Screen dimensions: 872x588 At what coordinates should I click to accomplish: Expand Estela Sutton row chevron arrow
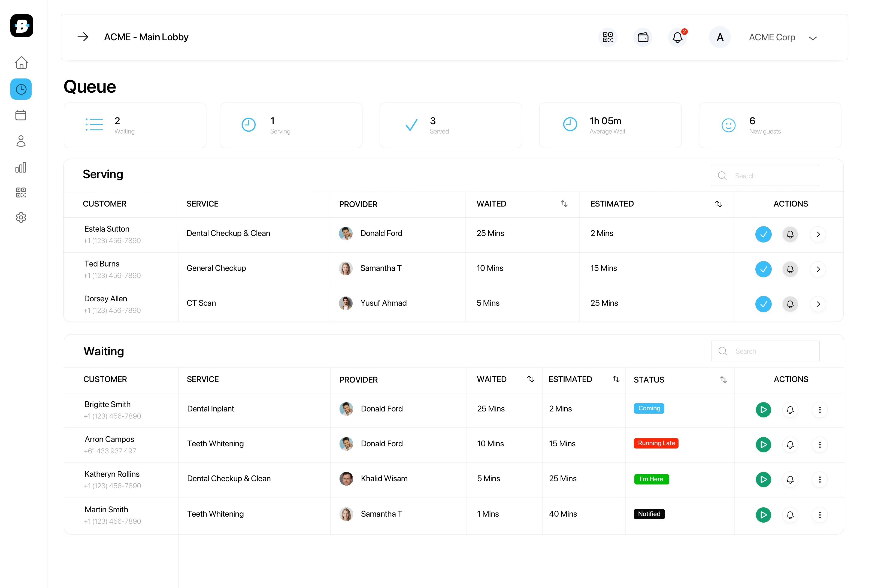(818, 234)
